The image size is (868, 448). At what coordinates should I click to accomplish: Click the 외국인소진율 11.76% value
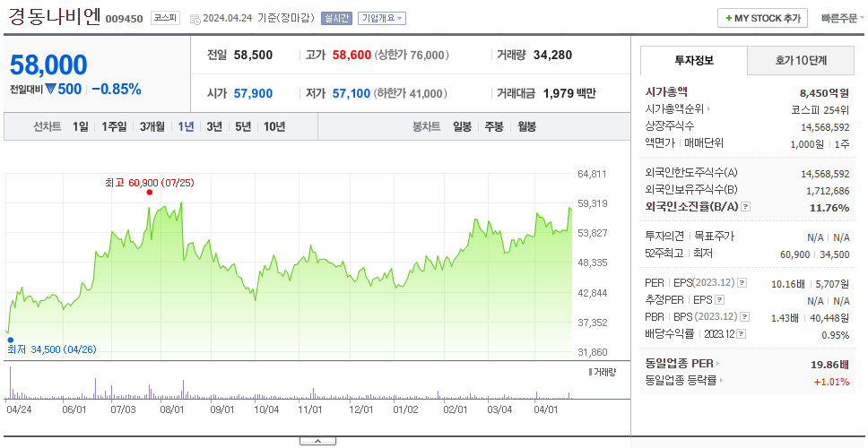pos(829,207)
